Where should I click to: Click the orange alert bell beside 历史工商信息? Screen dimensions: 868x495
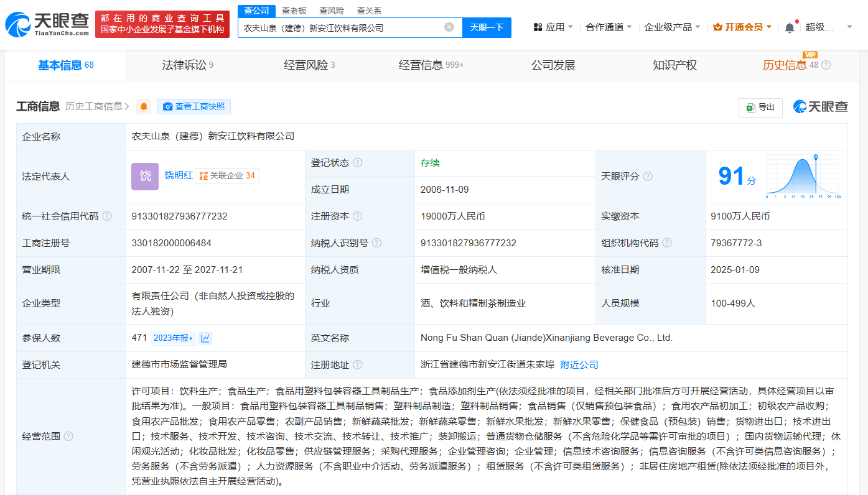(x=144, y=106)
